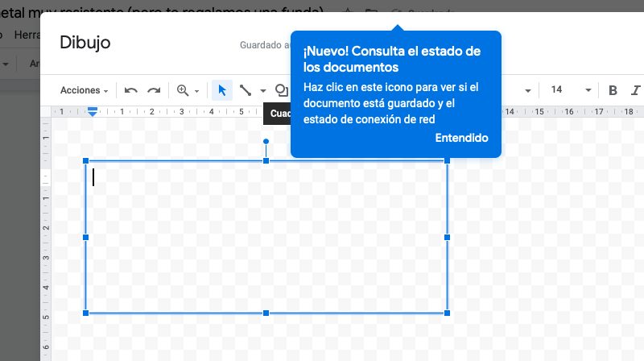Choose the Select arrow cursor tool
644x361 pixels.
(x=222, y=90)
